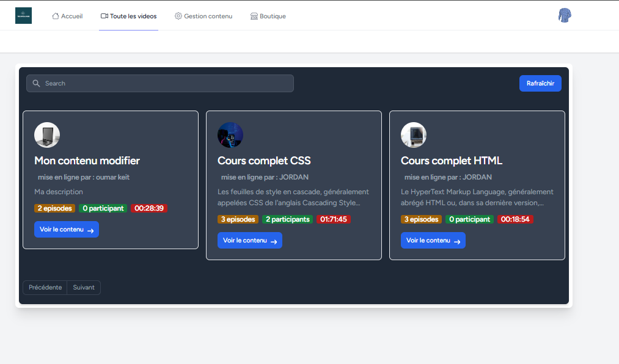Image resolution: width=619 pixels, height=364 pixels.
Task: Open the Accueil menu item
Action: (x=71, y=16)
